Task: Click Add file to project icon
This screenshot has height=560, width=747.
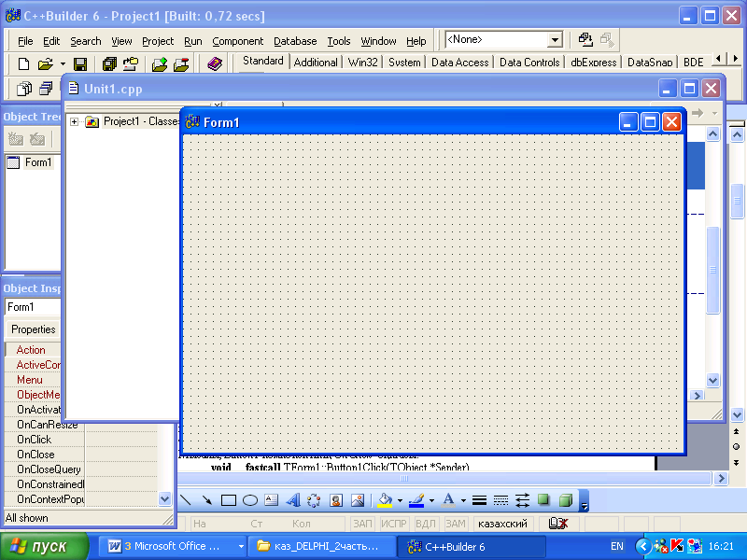Action: pos(160,63)
